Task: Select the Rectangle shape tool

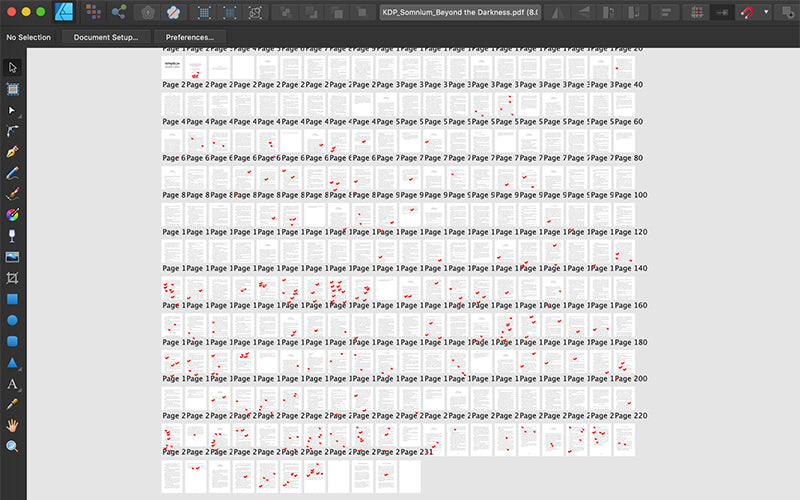Action: click(13, 298)
